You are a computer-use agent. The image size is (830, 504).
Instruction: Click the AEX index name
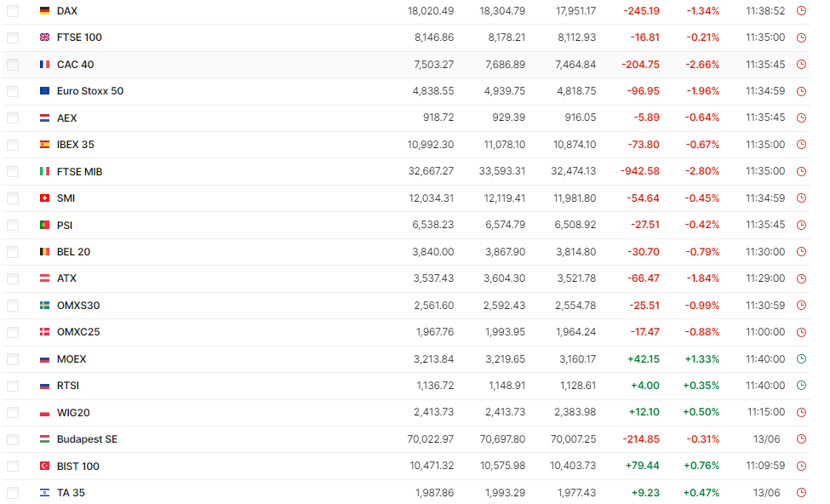pos(66,118)
